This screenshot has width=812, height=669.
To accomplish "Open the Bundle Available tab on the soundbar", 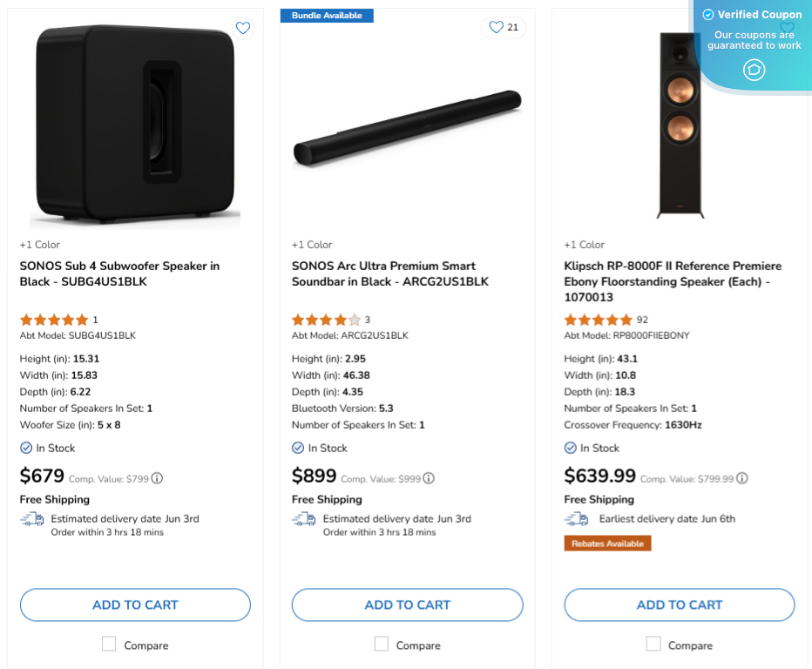I will click(327, 15).
